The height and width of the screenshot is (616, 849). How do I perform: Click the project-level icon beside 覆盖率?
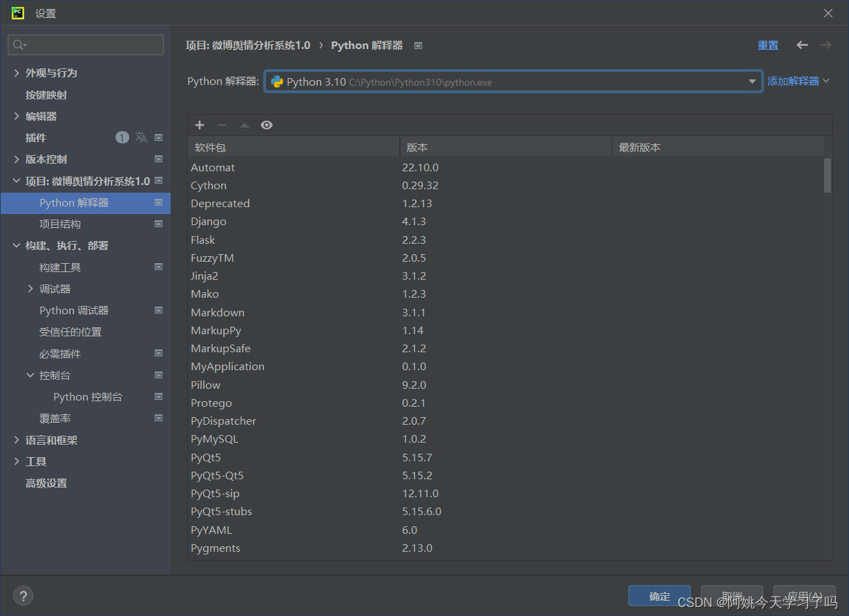coord(158,418)
